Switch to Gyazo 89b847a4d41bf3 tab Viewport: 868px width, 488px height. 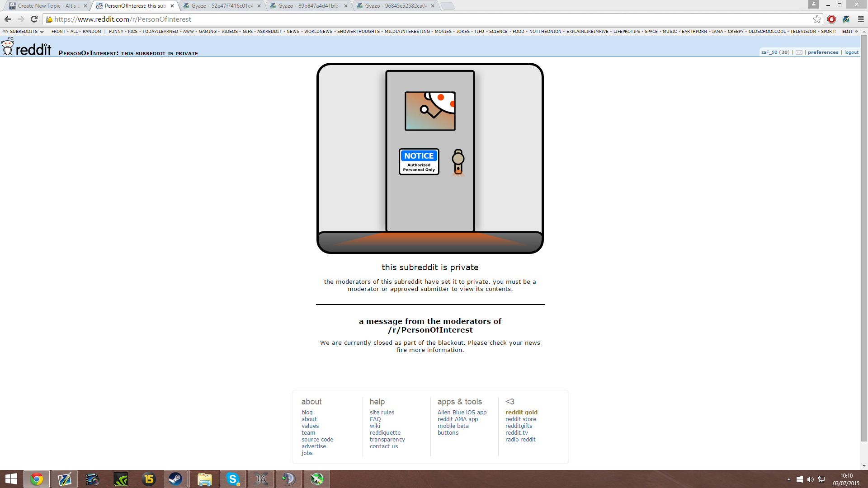[308, 6]
